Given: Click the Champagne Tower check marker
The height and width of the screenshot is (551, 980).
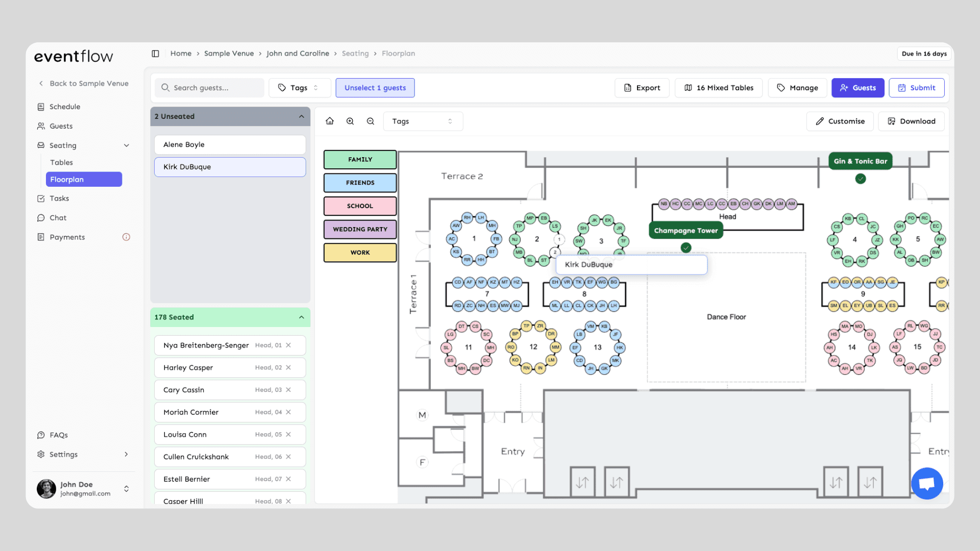Looking at the screenshot, I should [686, 247].
